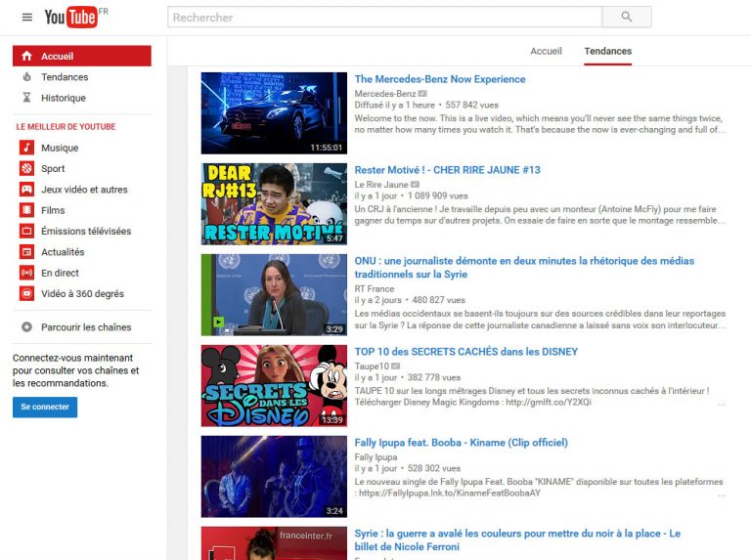Image resolution: width=751 pixels, height=560 pixels.
Task: Click the '382 778 vues' view count
Action: click(434, 377)
